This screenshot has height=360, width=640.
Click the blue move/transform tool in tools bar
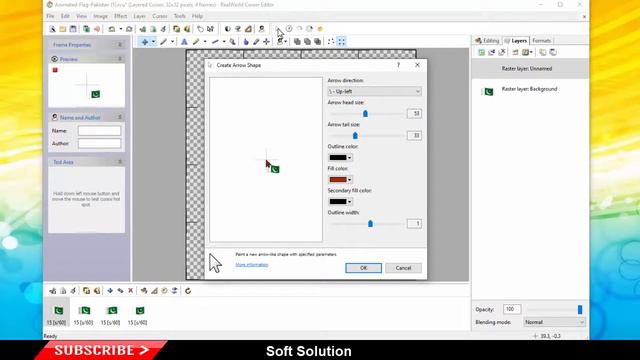[144, 42]
